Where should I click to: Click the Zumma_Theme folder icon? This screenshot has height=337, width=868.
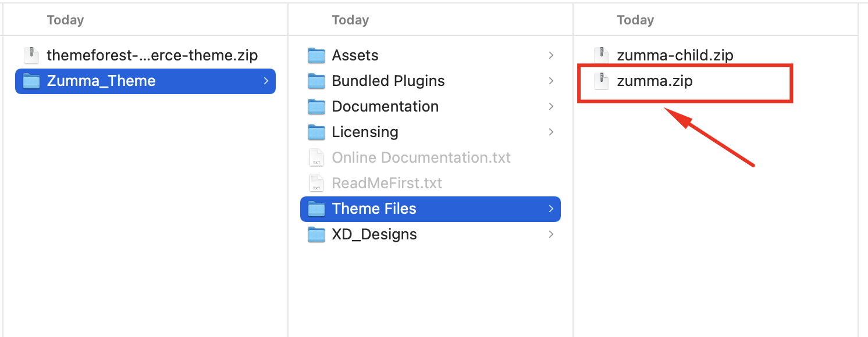31,81
